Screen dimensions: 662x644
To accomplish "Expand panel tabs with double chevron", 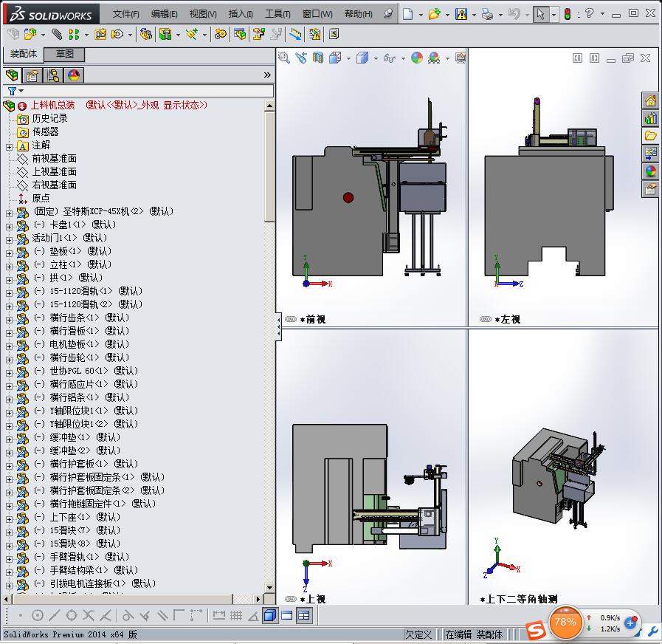I will pos(267,75).
